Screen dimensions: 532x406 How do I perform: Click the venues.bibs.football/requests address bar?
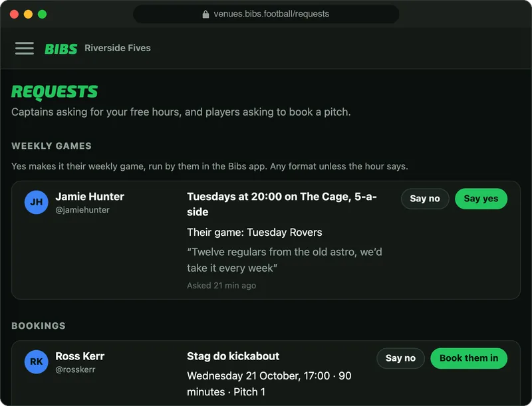pyautogui.click(x=266, y=14)
